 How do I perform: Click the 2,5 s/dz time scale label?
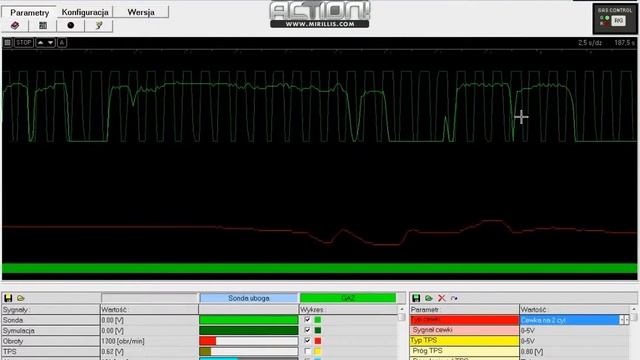[590, 42]
